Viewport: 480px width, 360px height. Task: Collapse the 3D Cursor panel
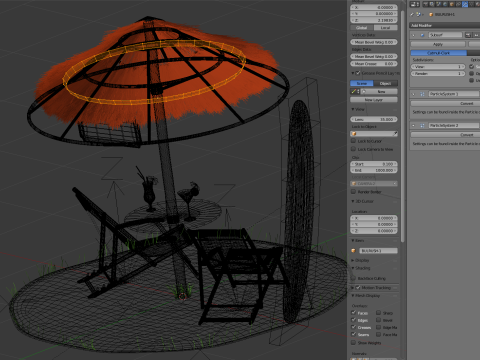pos(353,201)
